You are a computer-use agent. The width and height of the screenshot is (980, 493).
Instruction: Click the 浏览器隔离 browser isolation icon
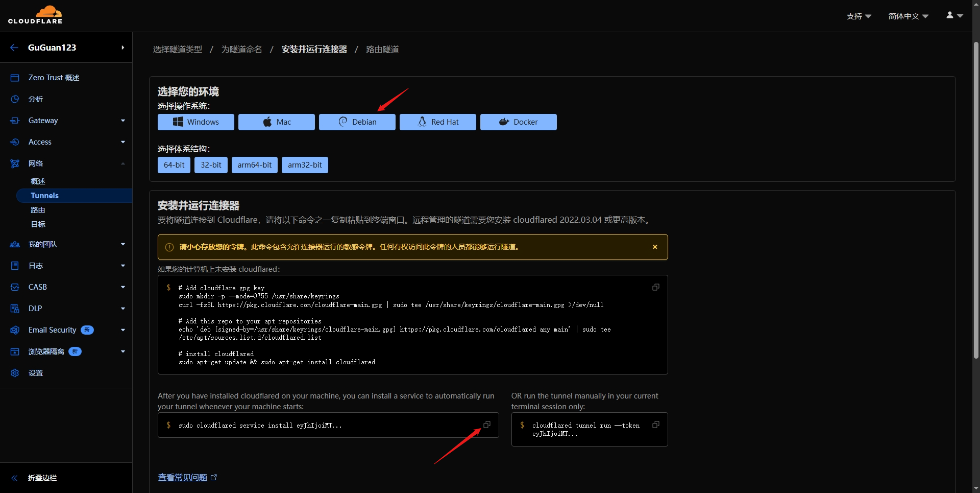15,351
